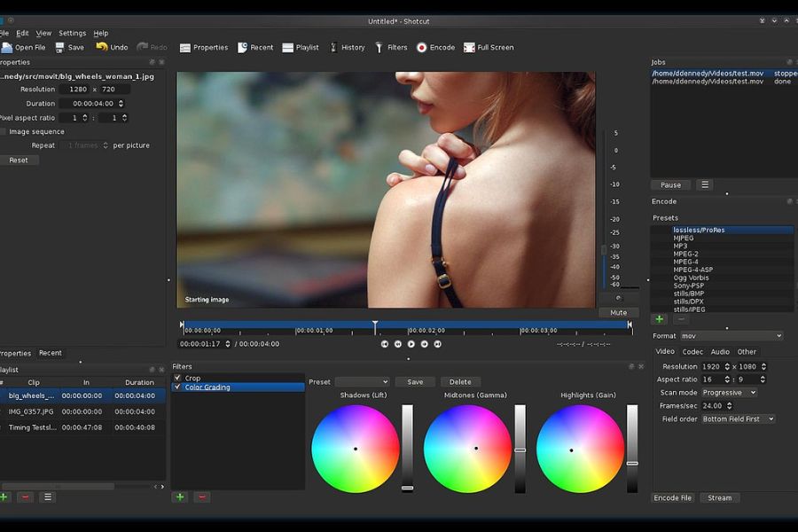798x532 pixels.
Task: Click the Redo toolbar button
Action: [153, 47]
